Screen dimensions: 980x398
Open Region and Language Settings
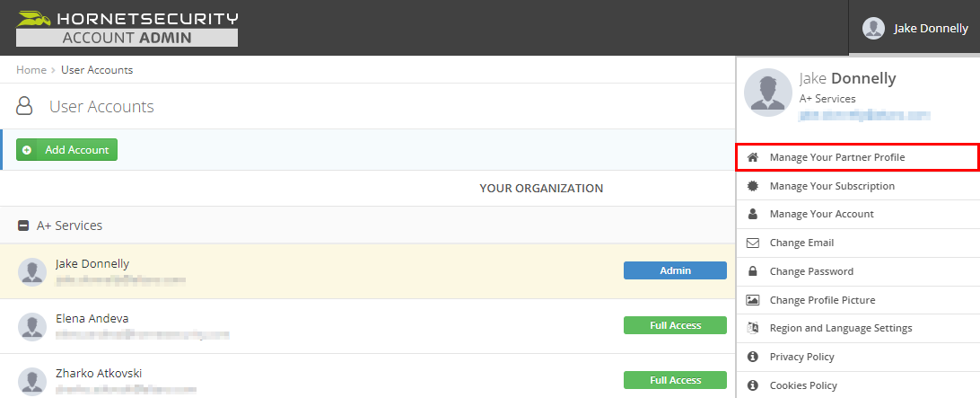pos(840,329)
